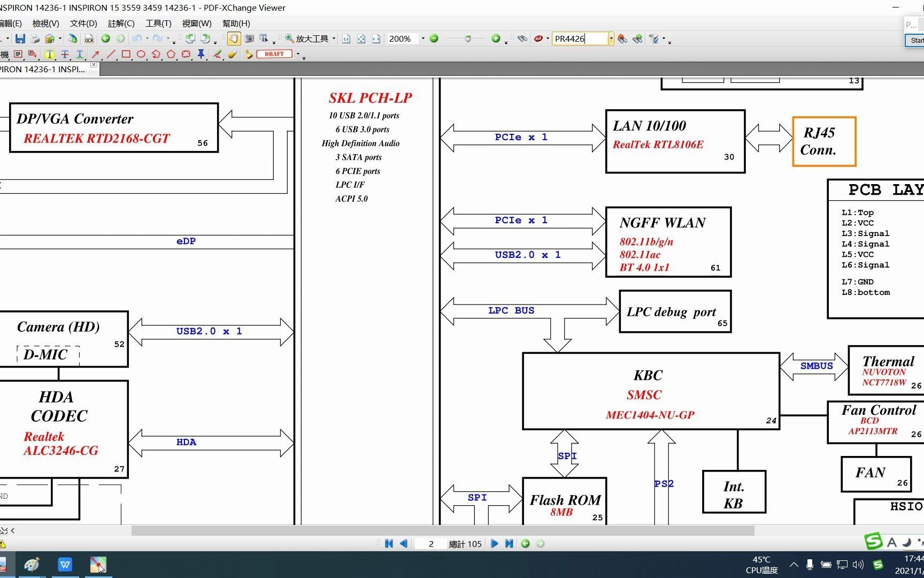Viewport: 924px width, 578px height.
Task: Open the 視窗(W) Window menu
Action: [197, 24]
